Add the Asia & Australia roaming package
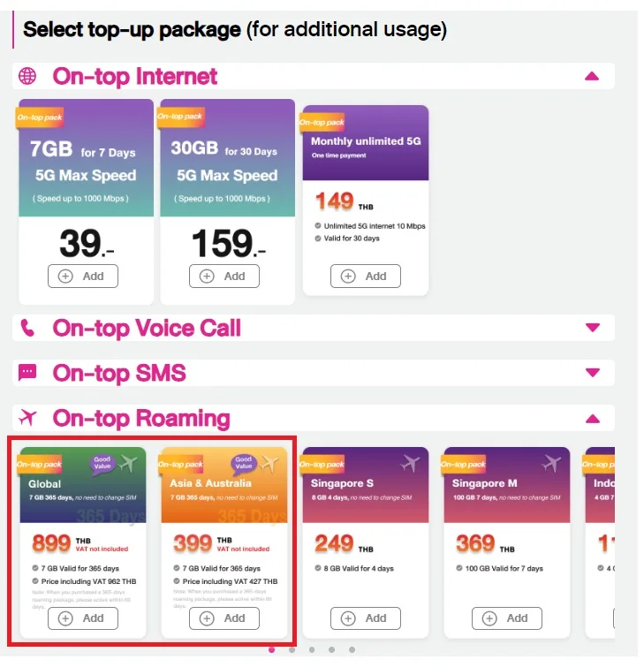The image size is (644, 667). tap(224, 618)
